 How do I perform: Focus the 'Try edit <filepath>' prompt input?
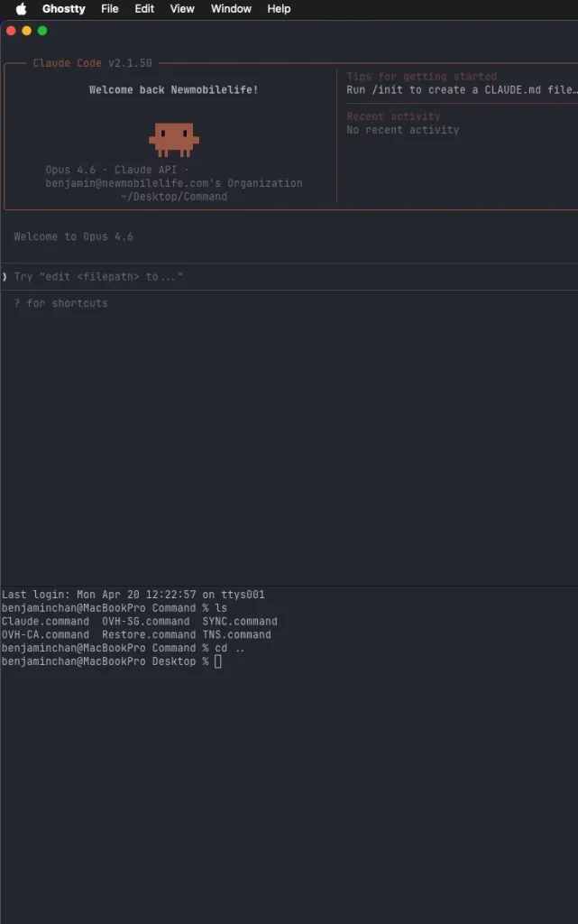pyautogui.click(x=99, y=277)
